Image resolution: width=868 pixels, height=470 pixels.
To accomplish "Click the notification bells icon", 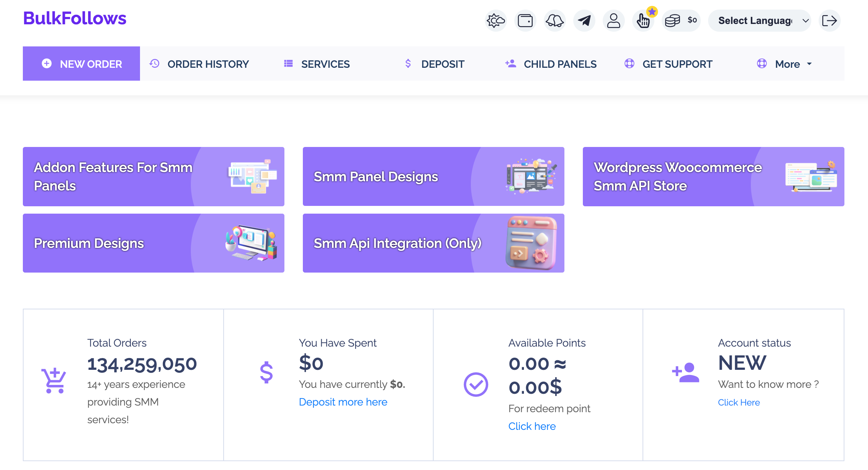I will (x=554, y=21).
